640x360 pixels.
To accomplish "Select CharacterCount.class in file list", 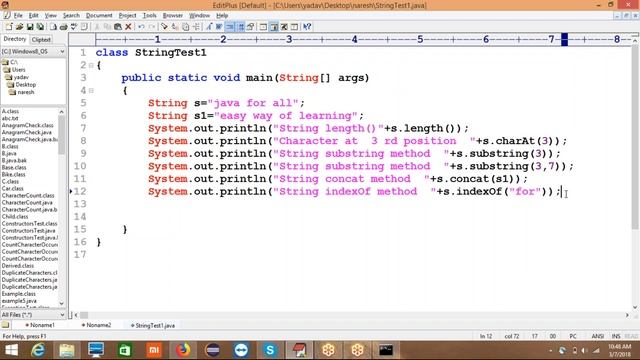I will click(28, 196).
